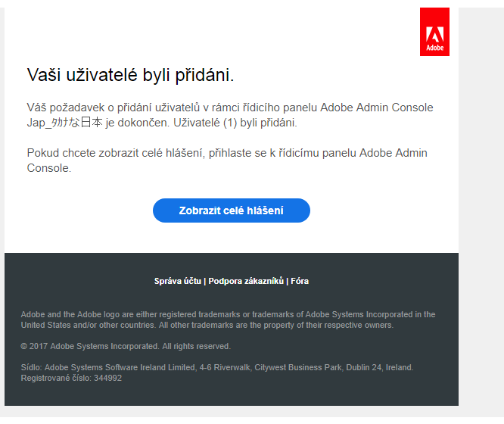The width and height of the screenshot is (504, 424).
Task: Click the paragraph starting Pokud chcete zobrazit
Action: click(x=227, y=161)
